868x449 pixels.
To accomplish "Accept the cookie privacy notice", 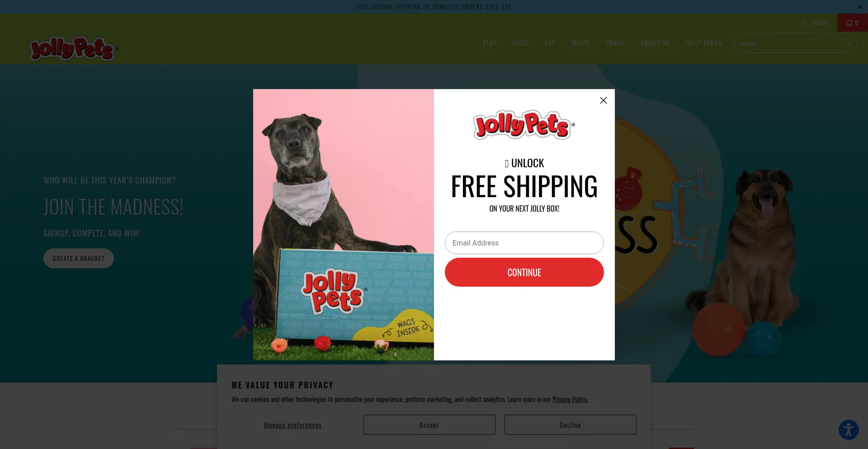I will coord(429,425).
